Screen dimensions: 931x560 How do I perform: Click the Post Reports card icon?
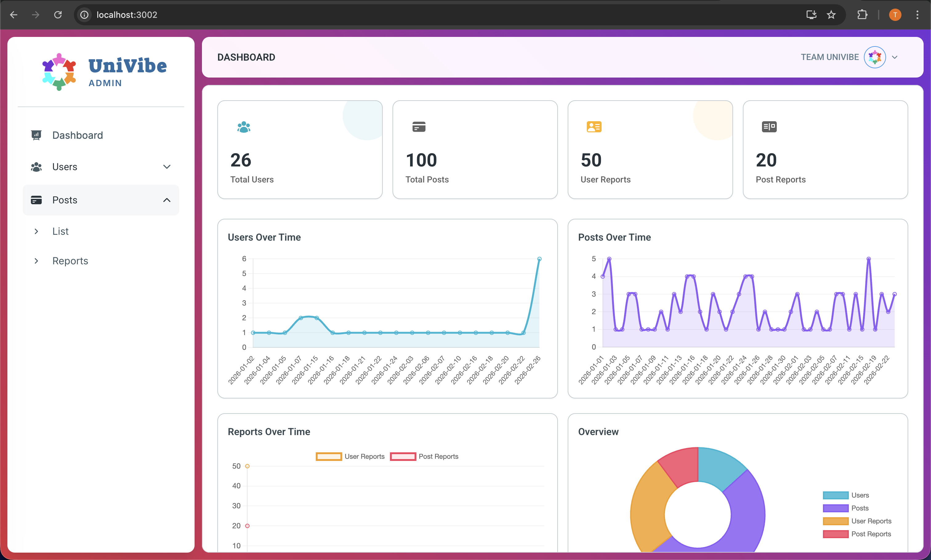(x=769, y=127)
